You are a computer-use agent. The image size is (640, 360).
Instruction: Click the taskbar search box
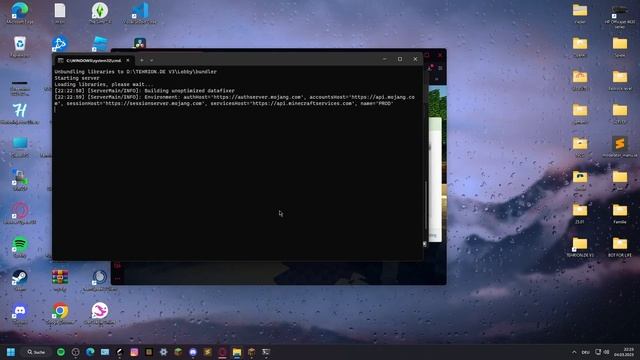coord(36,352)
